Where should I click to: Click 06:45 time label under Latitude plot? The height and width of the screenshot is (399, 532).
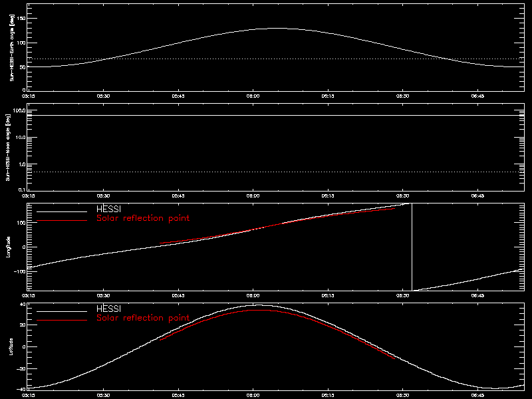click(477, 395)
